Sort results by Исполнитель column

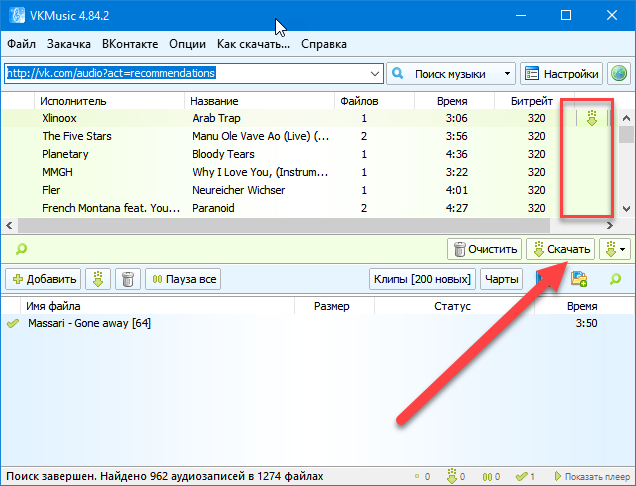click(110, 101)
